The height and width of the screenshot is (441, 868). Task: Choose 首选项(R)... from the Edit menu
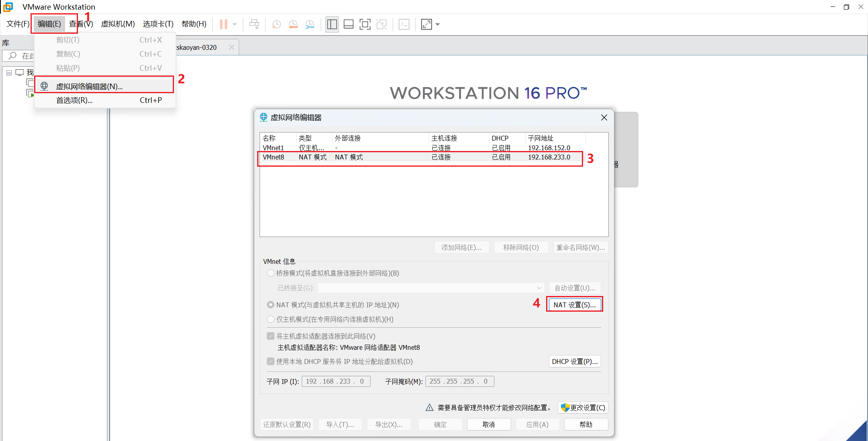coord(105,100)
